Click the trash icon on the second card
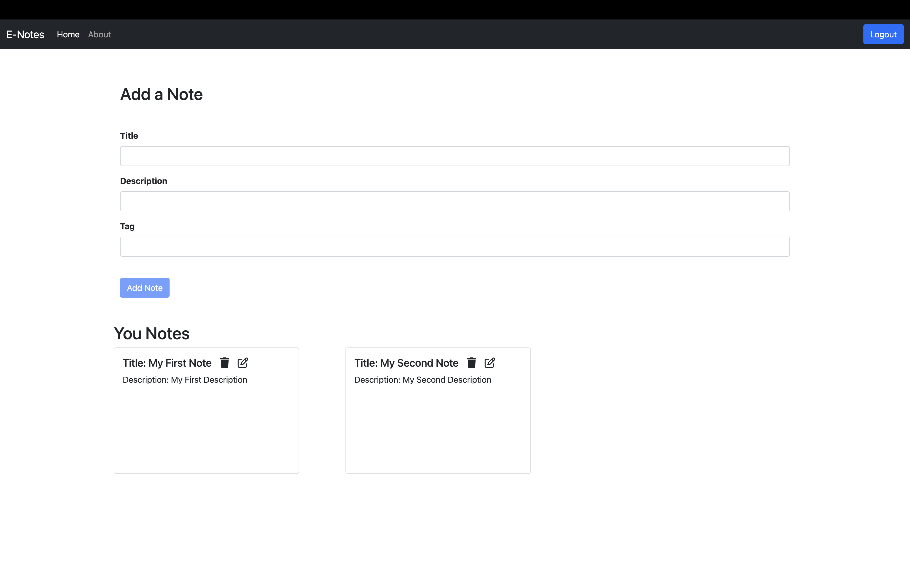The image size is (910, 588). coord(472,363)
